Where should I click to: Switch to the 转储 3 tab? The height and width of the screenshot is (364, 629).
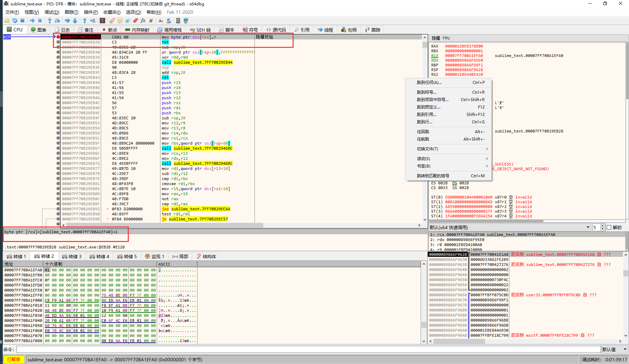pos(72,256)
